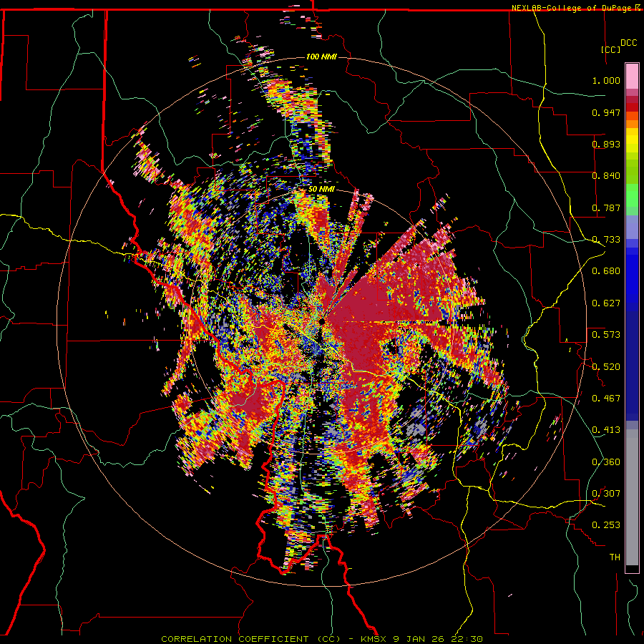Viewport: 644px width, 644px height.
Task: Click the 0.520 scale label
Action: pyautogui.click(x=606, y=366)
